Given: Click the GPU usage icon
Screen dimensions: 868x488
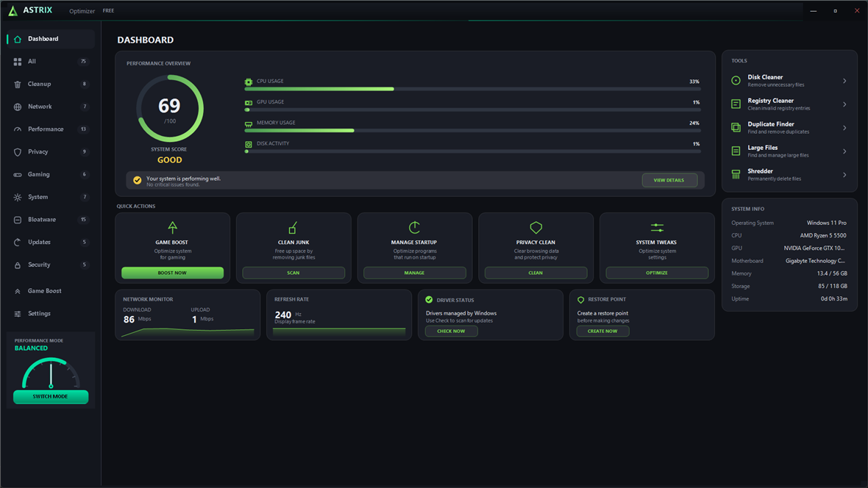Looking at the screenshot, I should coord(249,102).
